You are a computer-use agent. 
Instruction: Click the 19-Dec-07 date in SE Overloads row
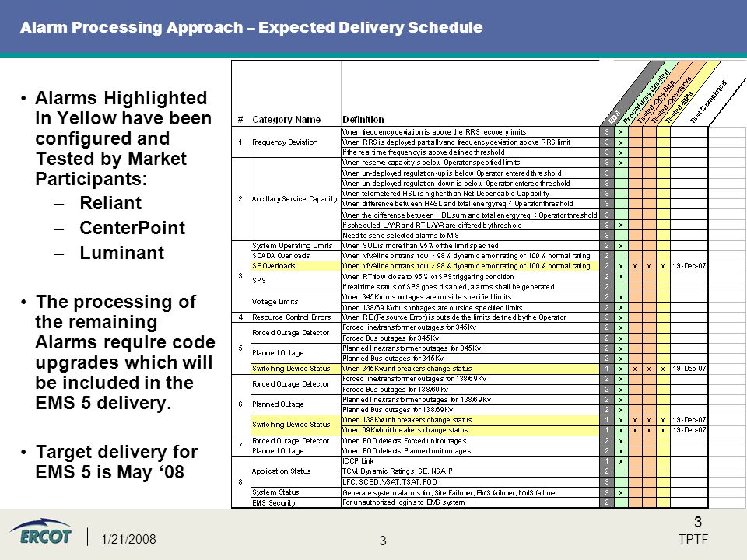(x=689, y=266)
